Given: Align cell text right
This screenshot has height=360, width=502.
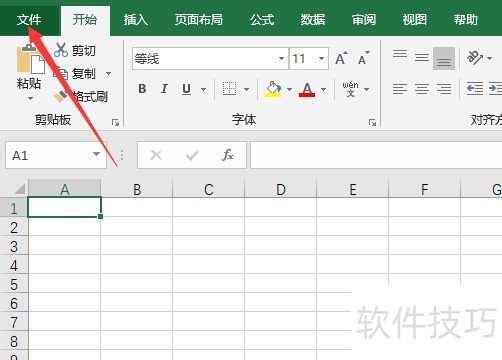Looking at the screenshot, I should coord(444,89).
